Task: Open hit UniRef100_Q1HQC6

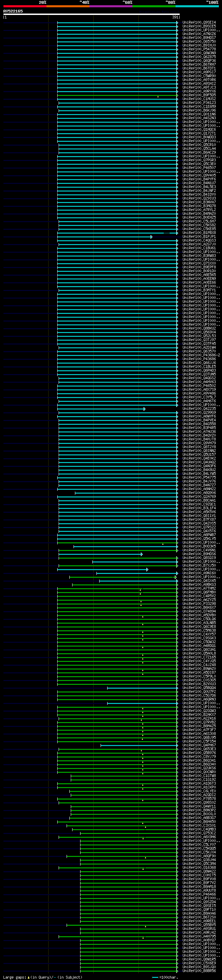Action: 199,129
